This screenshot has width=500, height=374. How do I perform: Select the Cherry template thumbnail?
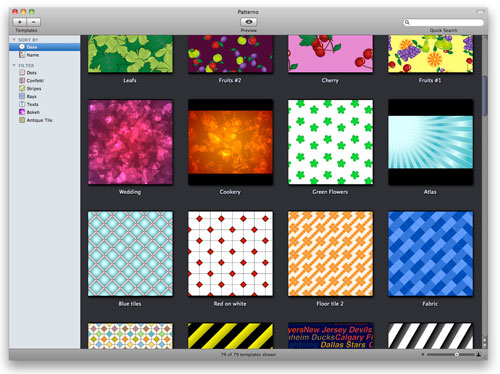(330, 54)
